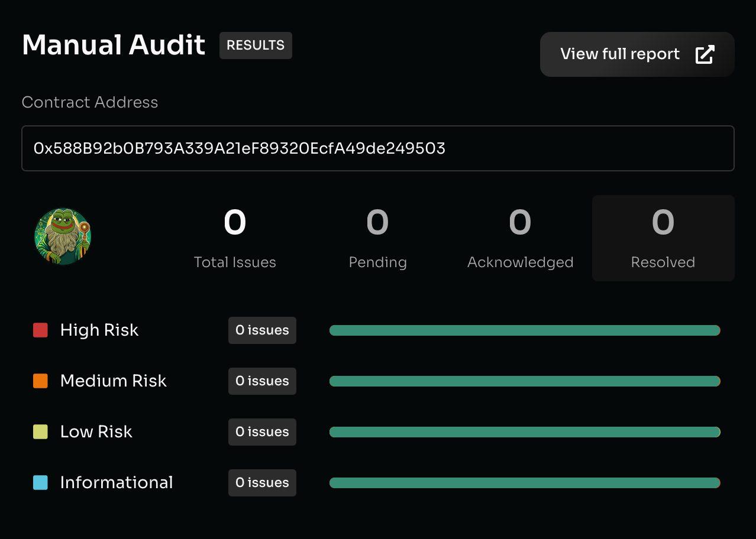Select the contract address input field

pyautogui.click(x=378, y=148)
